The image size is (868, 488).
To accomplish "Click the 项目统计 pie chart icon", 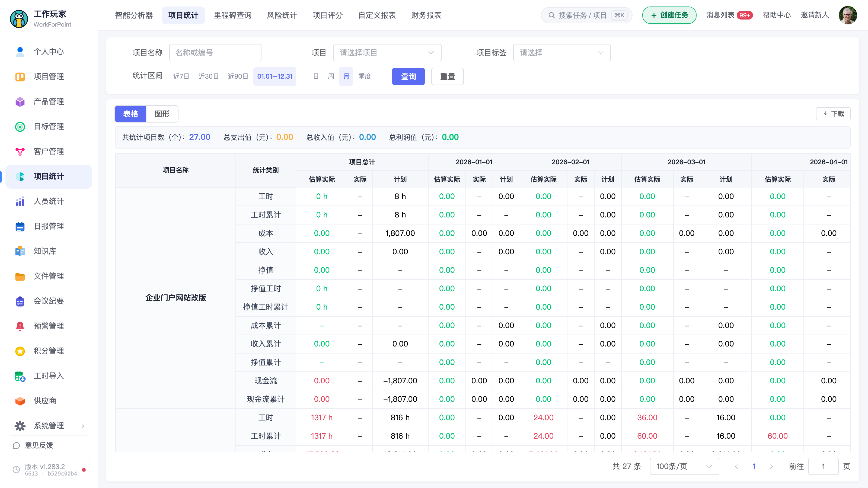I will pos(20,176).
